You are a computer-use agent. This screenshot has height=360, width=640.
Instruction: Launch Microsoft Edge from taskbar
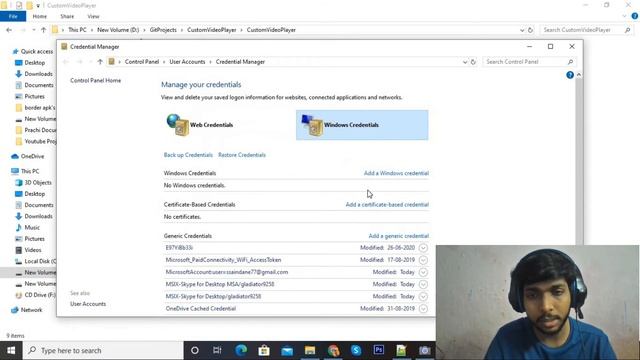pyautogui.click(x=241, y=350)
